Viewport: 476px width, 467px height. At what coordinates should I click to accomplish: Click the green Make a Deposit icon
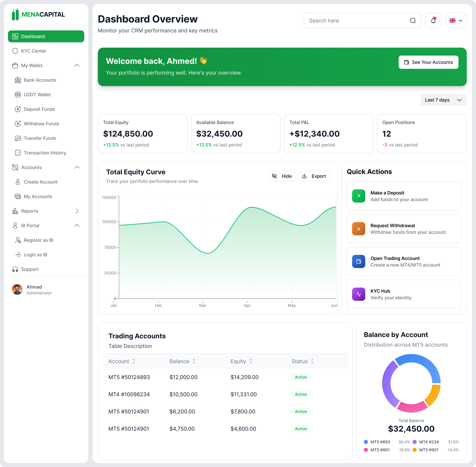tap(359, 196)
